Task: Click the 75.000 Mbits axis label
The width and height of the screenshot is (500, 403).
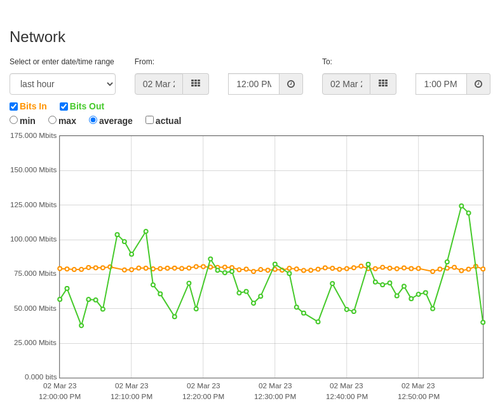Action: [x=35, y=274]
